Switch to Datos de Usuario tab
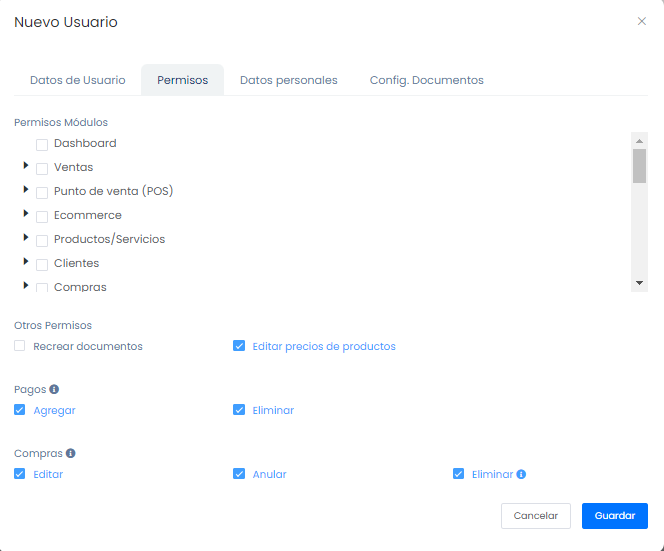Viewport: 664px width, 551px height. (78, 80)
